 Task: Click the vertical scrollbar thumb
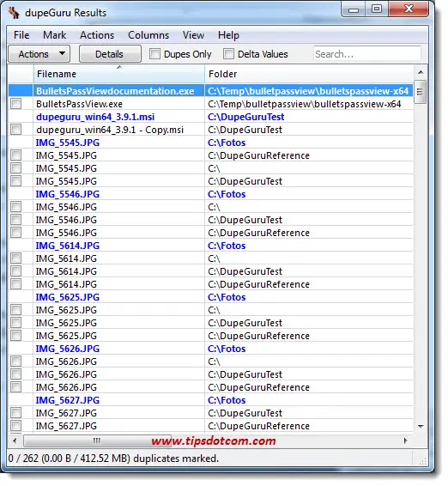(x=421, y=92)
